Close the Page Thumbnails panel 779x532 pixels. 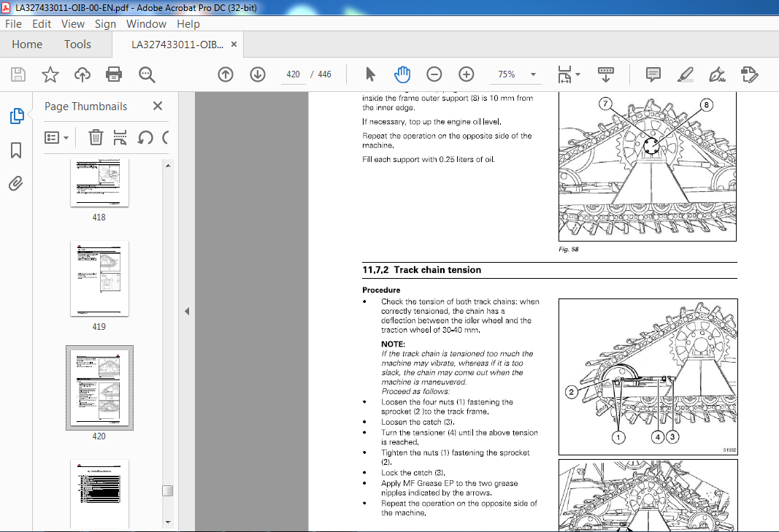[x=158, y=106]
